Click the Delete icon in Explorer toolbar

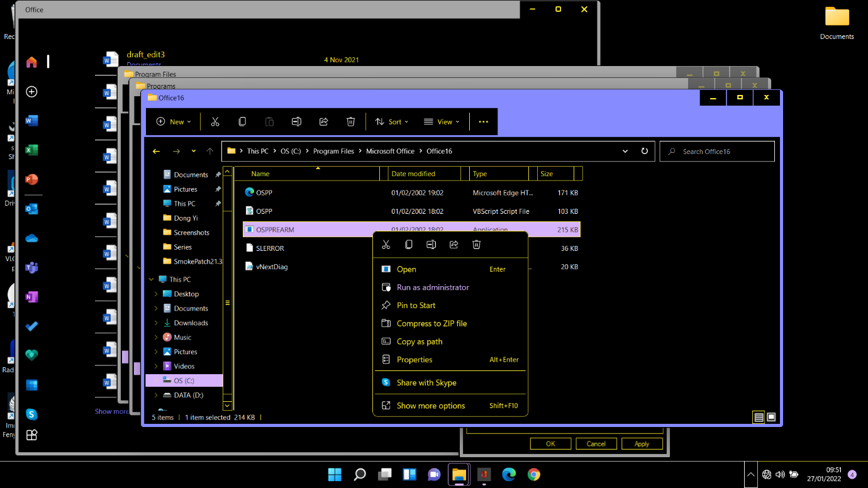pyautogui.click(x=351, y=122)
